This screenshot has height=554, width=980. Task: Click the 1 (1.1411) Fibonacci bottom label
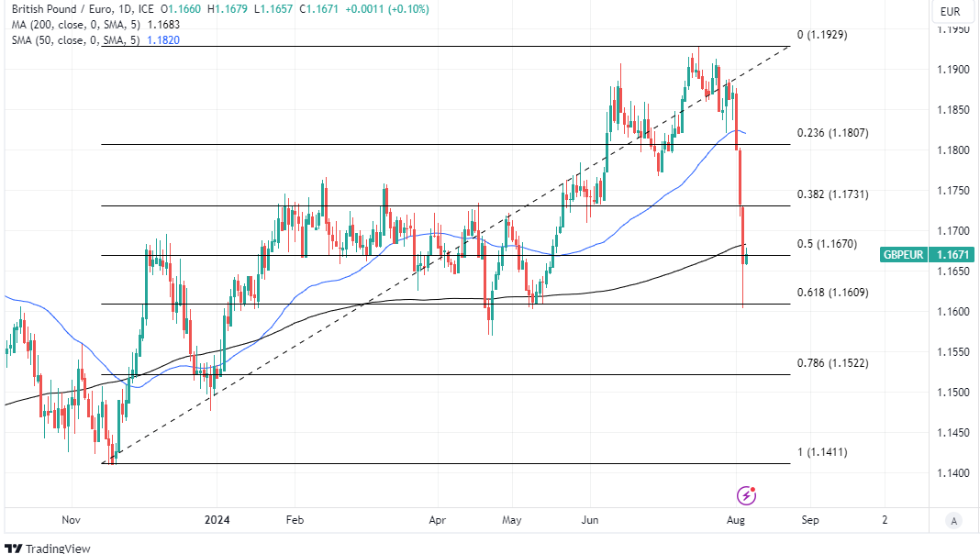click(821, 452)
